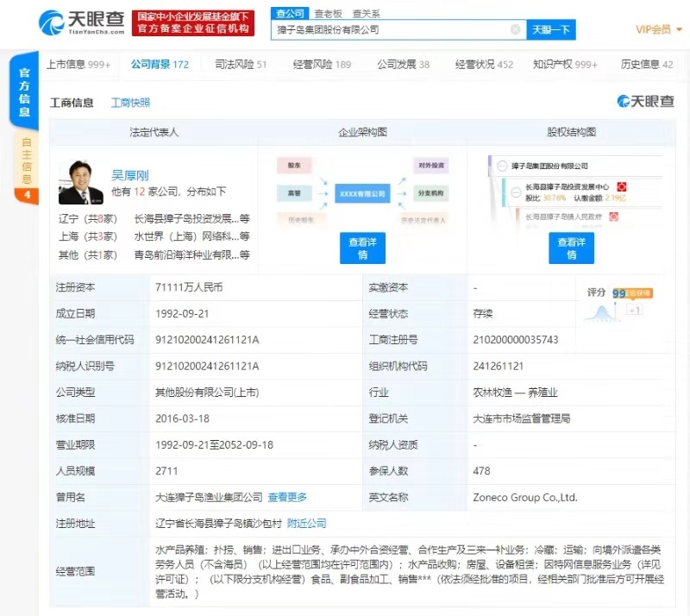690x616 pixels.
Task: Collapse the 獐子岛集团股份有限公司 equity tree node
Action: click(502, 166)
